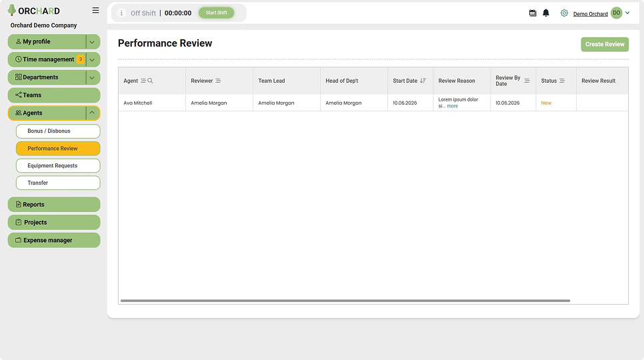
Task: Click the New status value
Action: pos(546,103)
